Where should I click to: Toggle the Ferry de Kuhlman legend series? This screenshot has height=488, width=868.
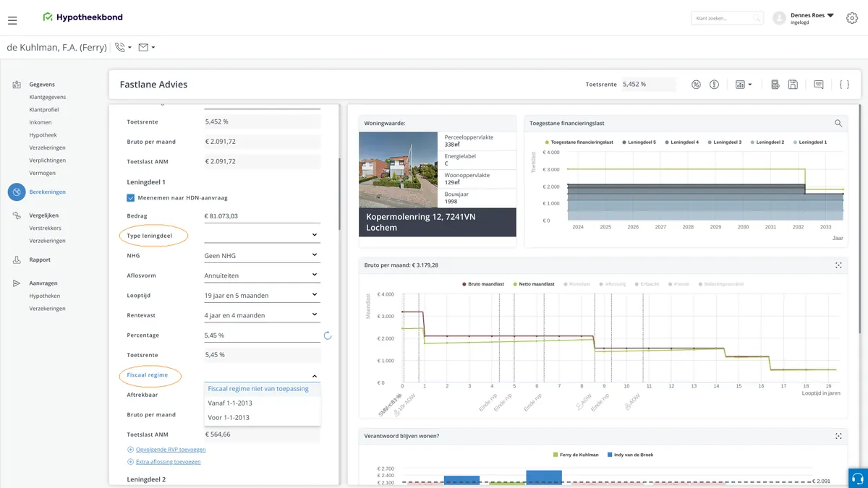[576, 455]
